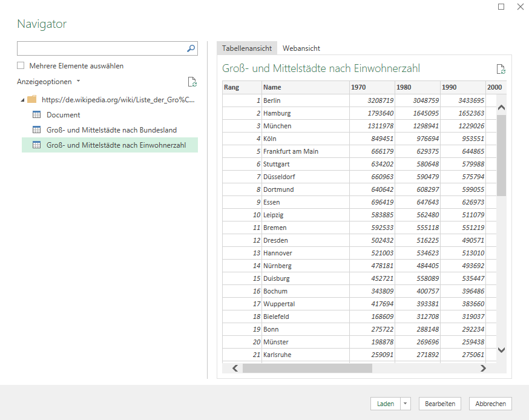Click the Abbrechen button

click(x=491, y=404)
